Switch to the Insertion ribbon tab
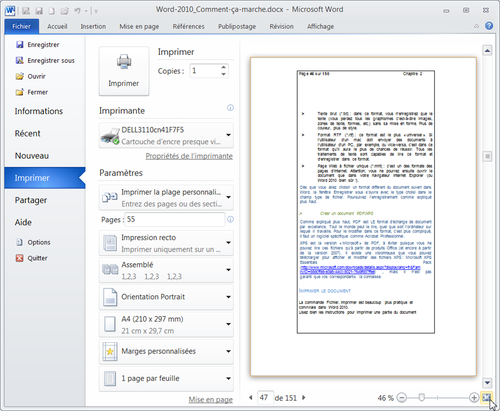Viewport: 500px width, 411px height. point(93,26)
